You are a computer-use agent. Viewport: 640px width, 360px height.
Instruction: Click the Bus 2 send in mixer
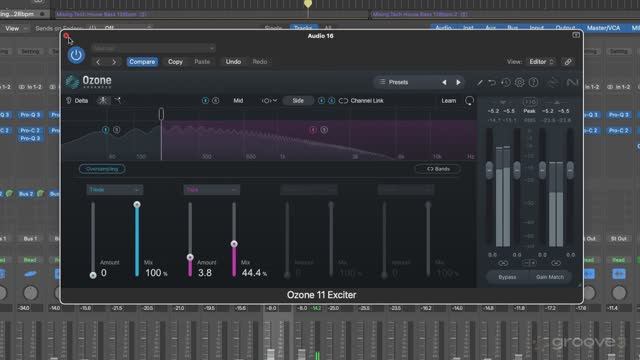point(26,193)
